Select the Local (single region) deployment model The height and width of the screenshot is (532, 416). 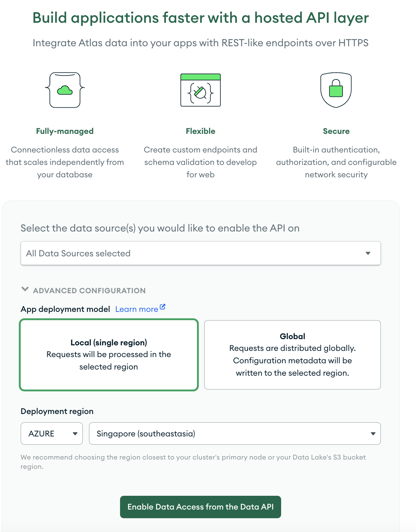point(109,354)
